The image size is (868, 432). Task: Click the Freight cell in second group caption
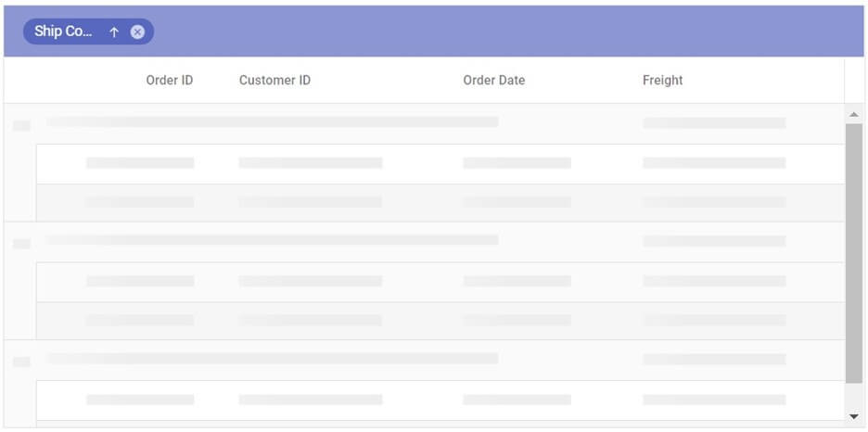point(713,241)
